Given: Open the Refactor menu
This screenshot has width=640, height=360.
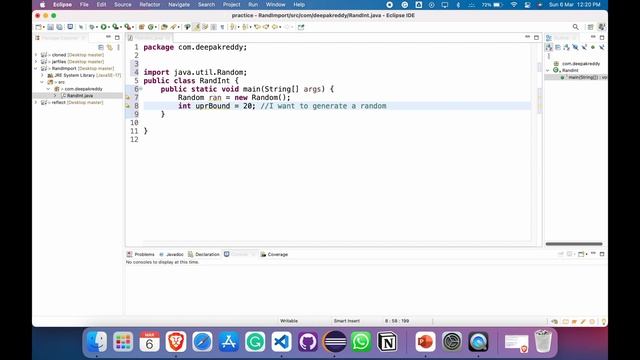Looking at the screenshot, I should [150, 4].
